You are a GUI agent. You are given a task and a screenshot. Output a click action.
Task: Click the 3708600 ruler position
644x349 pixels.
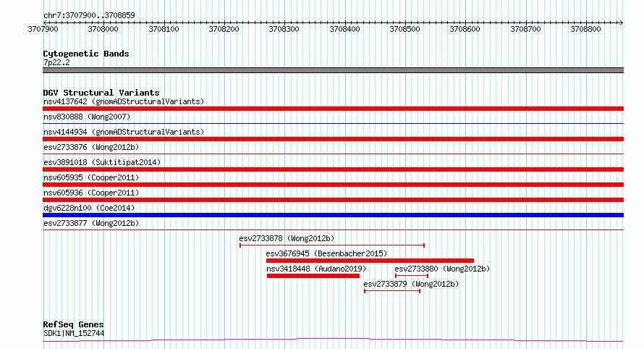click(465, 29)
